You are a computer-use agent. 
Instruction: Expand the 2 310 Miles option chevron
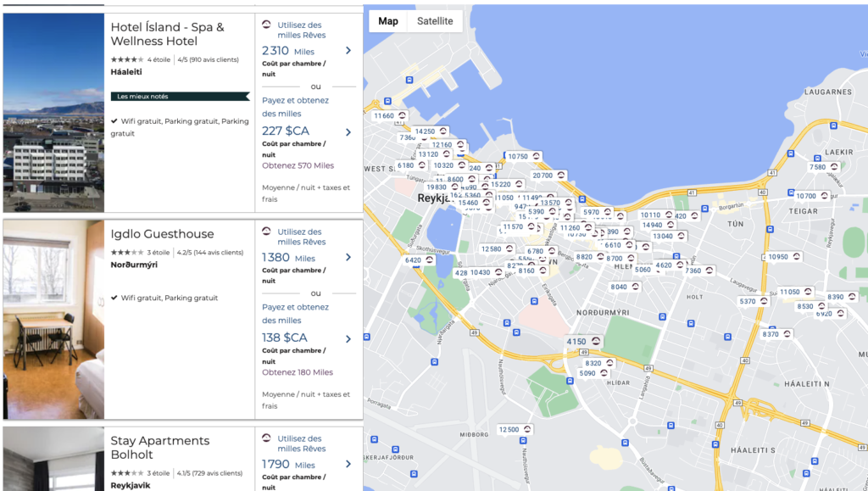pyautogui.click(x=348, y=51)
